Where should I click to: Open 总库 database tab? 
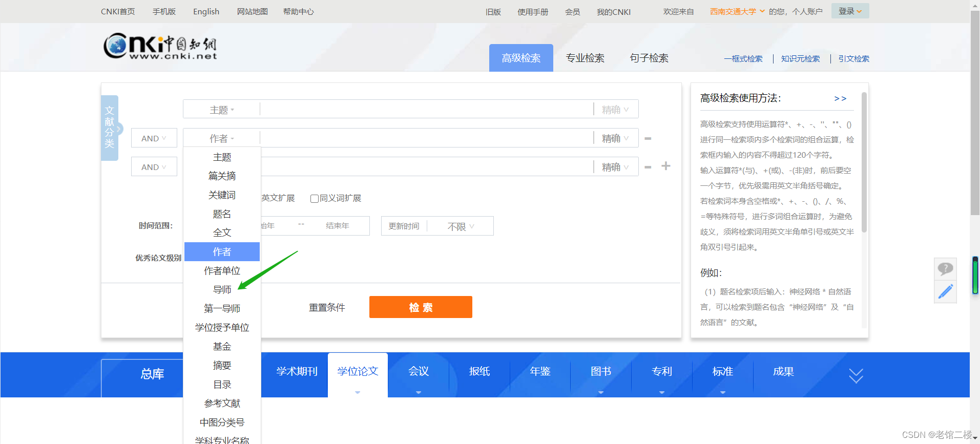(x=152, y=374)
